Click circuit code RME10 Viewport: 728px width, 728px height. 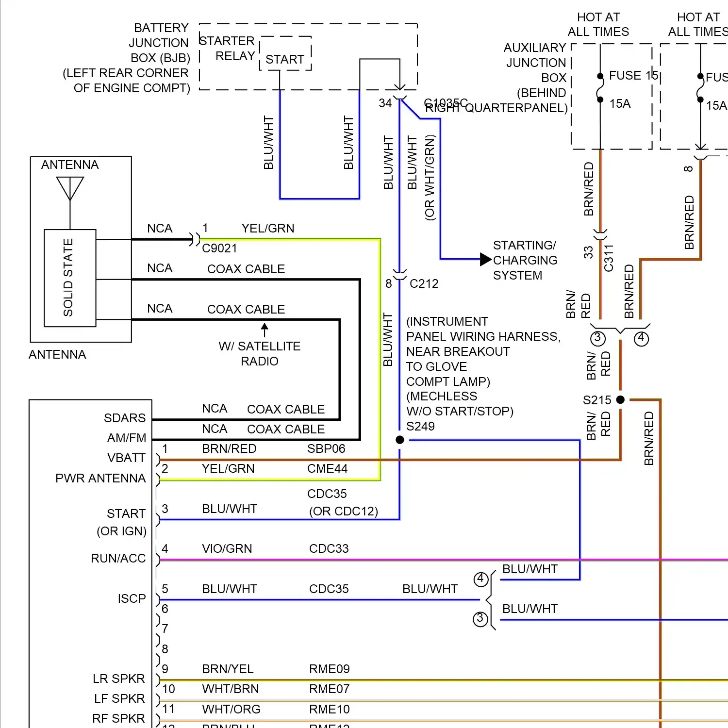[330, 709]
